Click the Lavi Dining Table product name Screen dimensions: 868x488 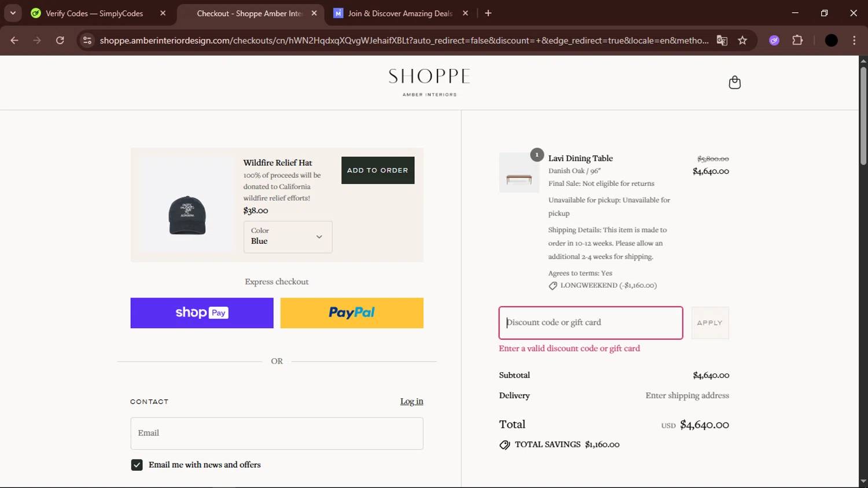coord(580,158)
